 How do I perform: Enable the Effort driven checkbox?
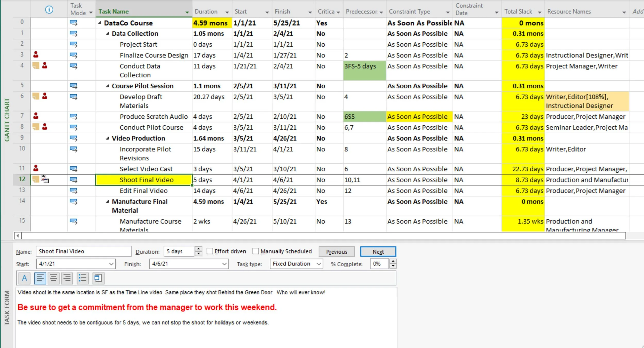pyautogui.click(x=210, y=251)
